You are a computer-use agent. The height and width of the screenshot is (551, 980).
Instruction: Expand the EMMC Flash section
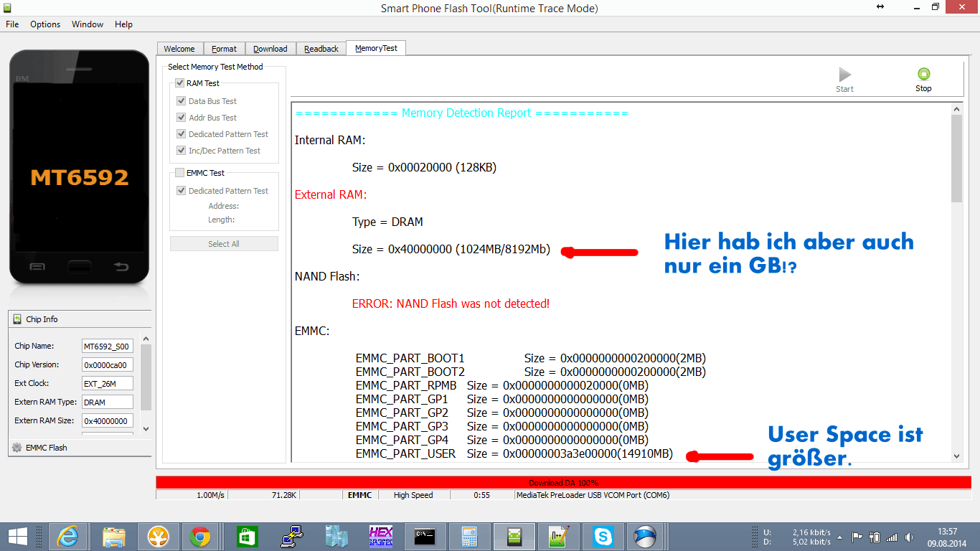point(80,447)
